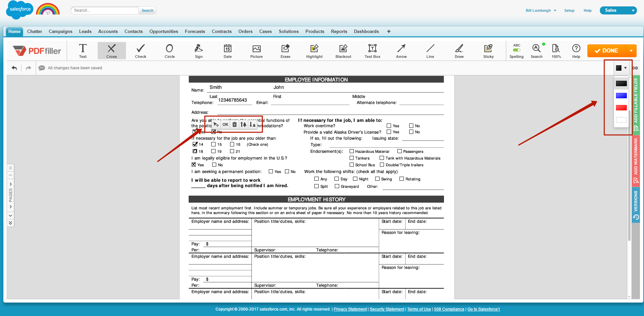Open PDFfiller Help

[576, 51]
